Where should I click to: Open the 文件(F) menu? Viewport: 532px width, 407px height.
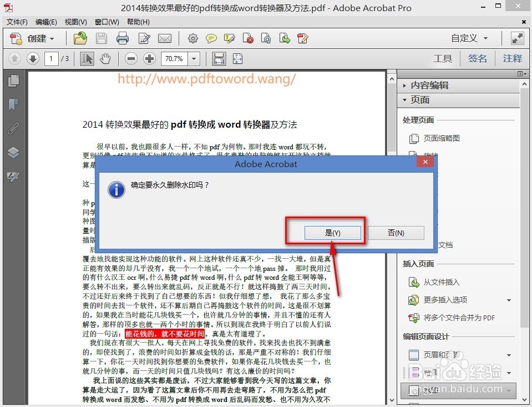point(17,22)
